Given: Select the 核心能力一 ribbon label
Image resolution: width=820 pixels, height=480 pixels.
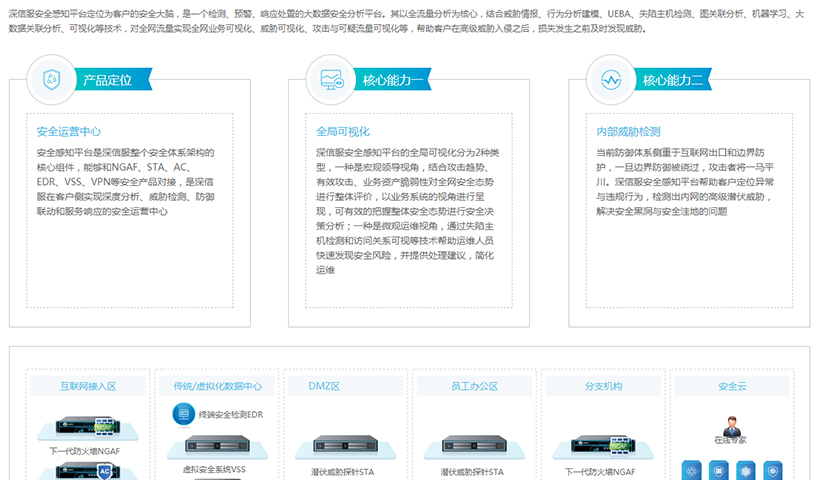Looking at the screenshot, I should (392, 80).
